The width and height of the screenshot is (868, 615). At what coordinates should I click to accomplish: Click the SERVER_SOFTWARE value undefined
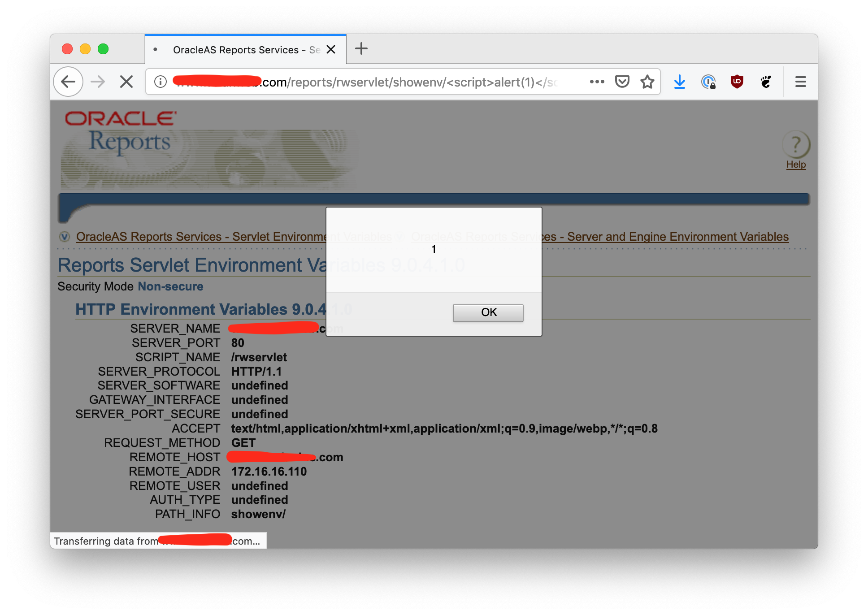[x=260, y=385]
